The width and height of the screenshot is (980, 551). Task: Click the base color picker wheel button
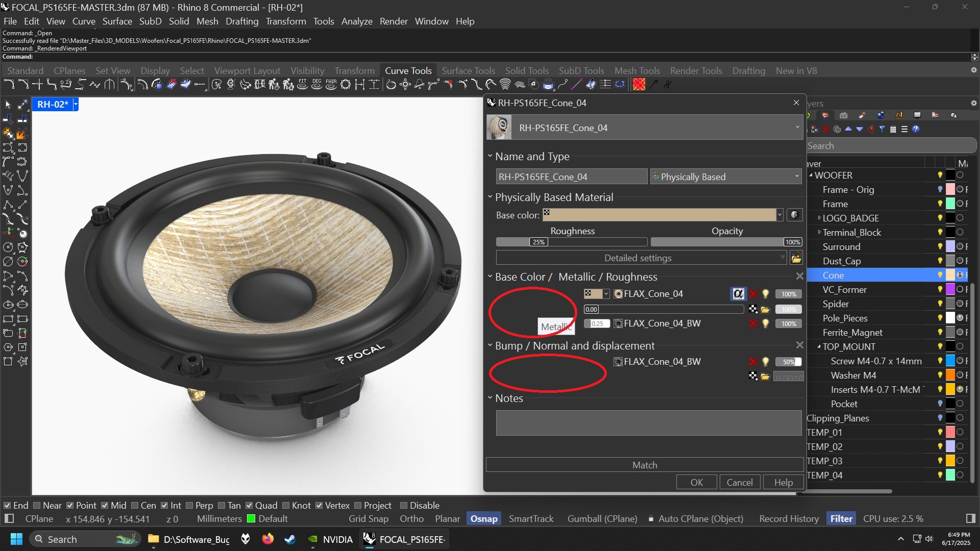coord(794,215)
